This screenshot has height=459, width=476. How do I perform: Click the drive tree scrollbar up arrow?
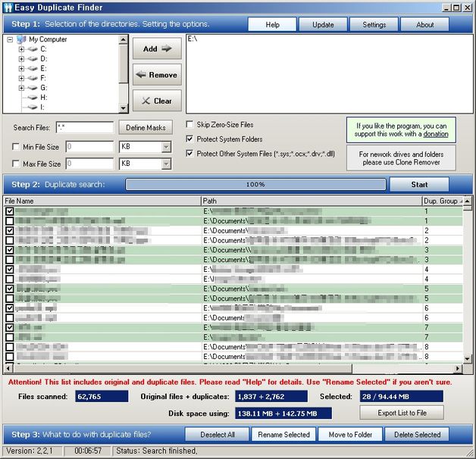click(123, 39)
